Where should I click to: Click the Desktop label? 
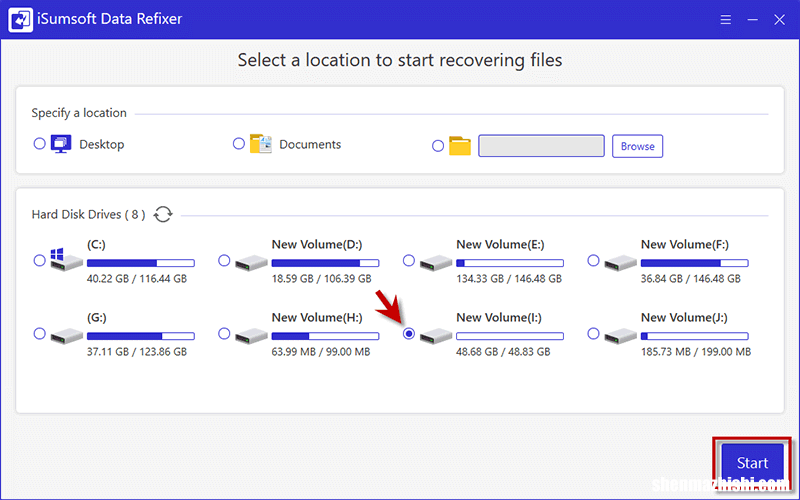(102, 144)
